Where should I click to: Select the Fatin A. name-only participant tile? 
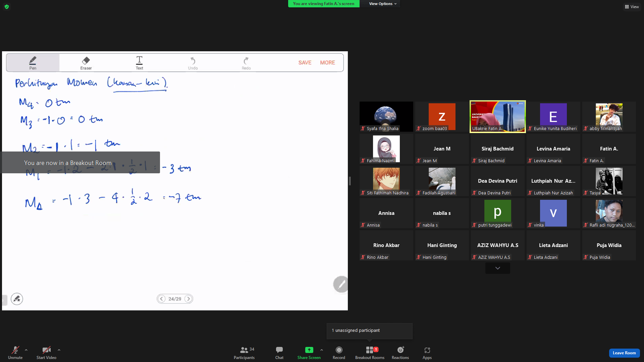(x=609, y=149)
